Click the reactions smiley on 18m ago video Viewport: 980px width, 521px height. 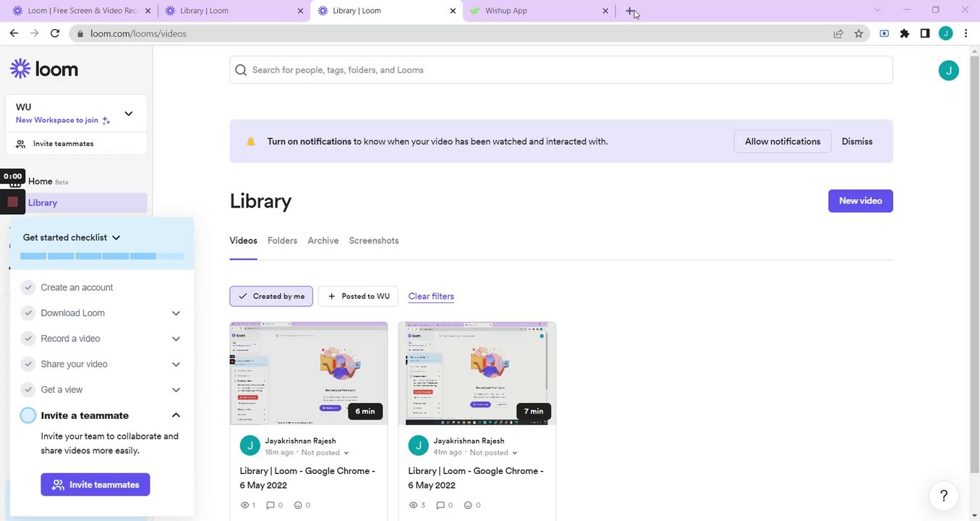pos(297,505)
